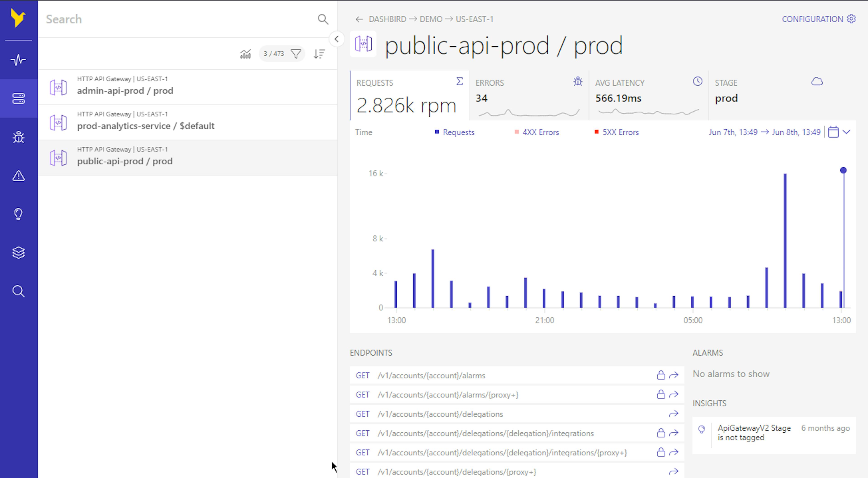The height and width of the screenshot is (478, 868).
Task: Open the activity pulse sidebar icon
Action: coord(19,60)
